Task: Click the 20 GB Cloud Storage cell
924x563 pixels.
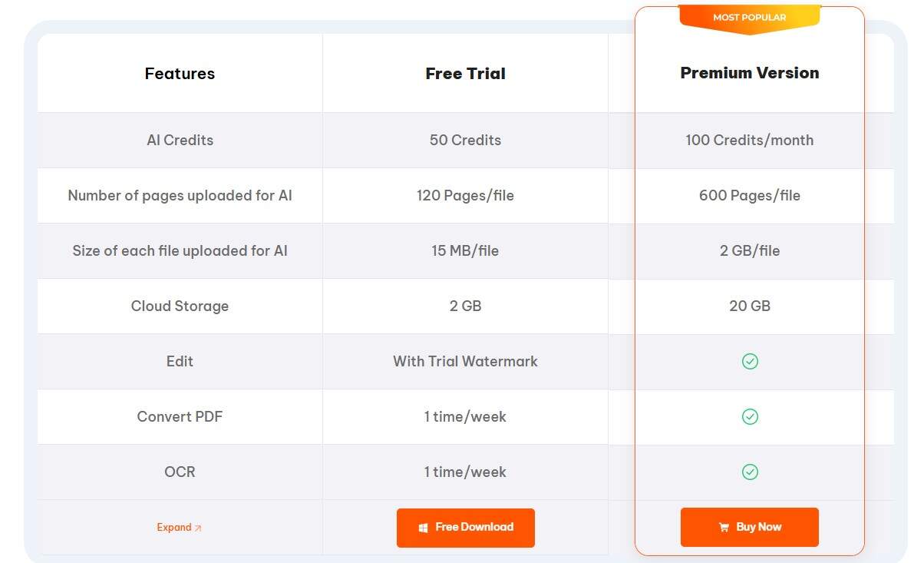Action: [x=749, y=306]
